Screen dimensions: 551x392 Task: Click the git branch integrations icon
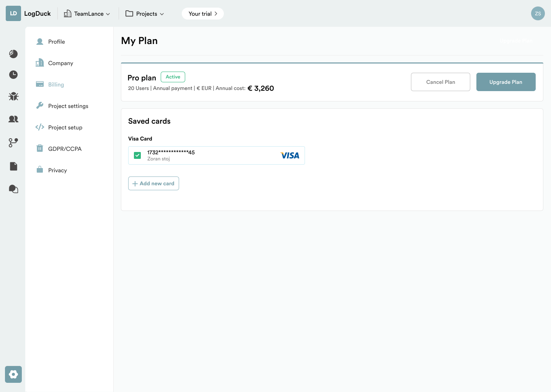click(x=13, y=143)
